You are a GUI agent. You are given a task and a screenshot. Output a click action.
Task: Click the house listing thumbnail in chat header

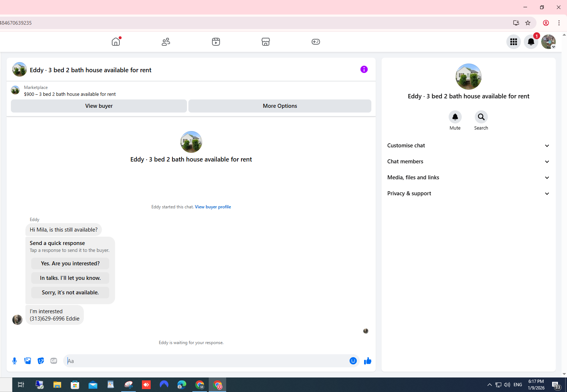[x=20, y=69]
